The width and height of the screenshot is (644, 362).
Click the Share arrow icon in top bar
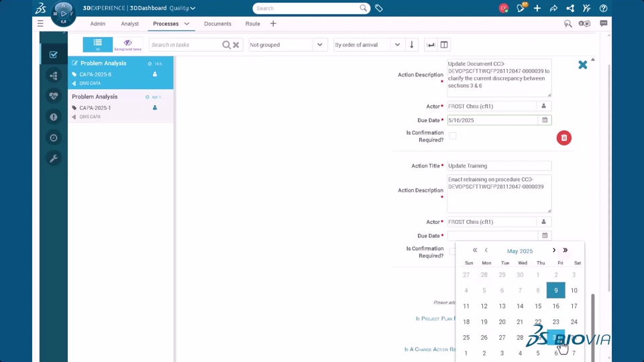553,8
